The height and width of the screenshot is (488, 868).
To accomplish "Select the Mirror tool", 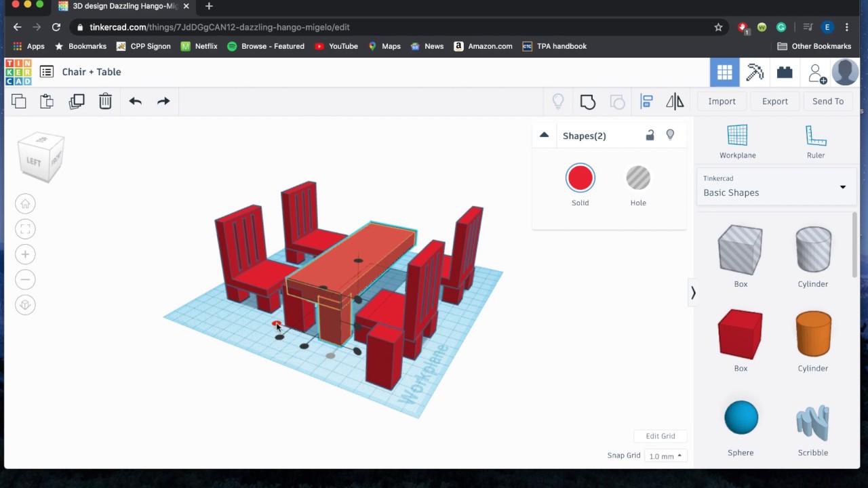I will point(675,102).
